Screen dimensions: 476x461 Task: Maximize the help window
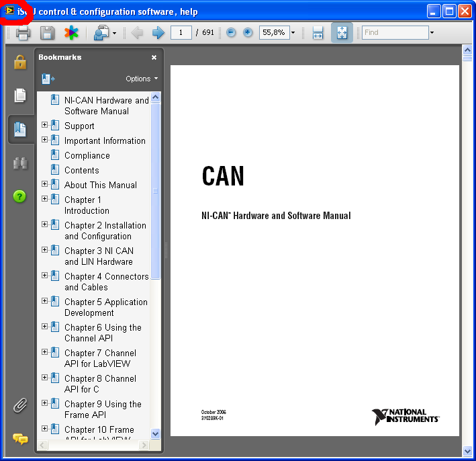pos(449,11)
